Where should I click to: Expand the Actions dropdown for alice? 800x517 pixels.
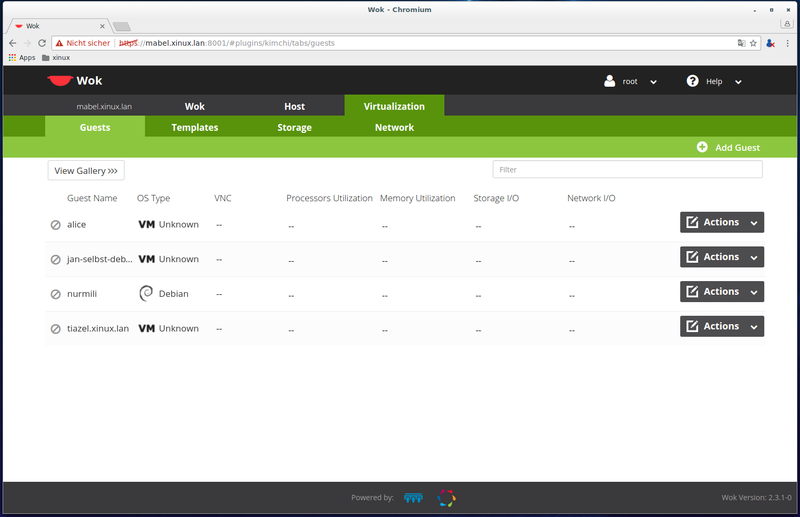(722, 222)
